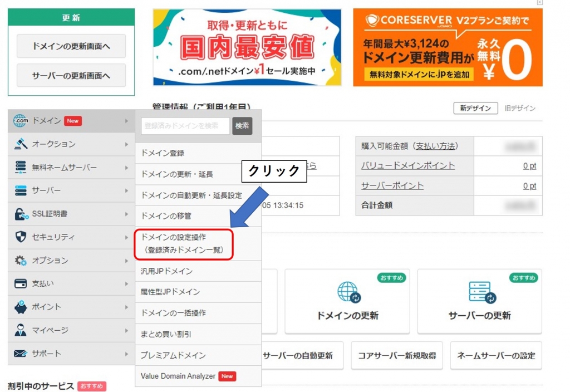This screenshot has width=570, height=392.
Task: Select まとめ買い割引 menu entry
Action: 198,334
